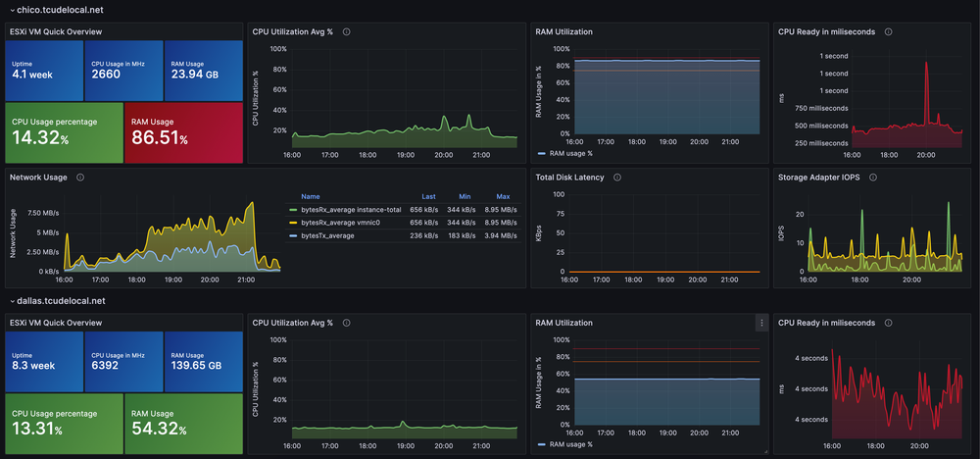Toggle RAM usage % legend in chico RAM panel
This screenshot has height=459, width=980.
pos(570,154)
